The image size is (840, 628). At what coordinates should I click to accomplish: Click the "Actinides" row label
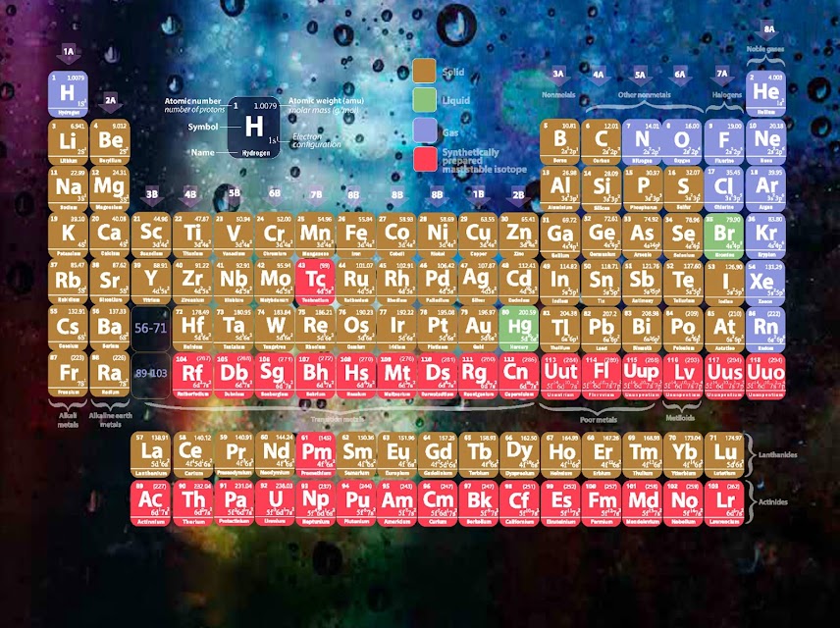[x=773, y=502]
